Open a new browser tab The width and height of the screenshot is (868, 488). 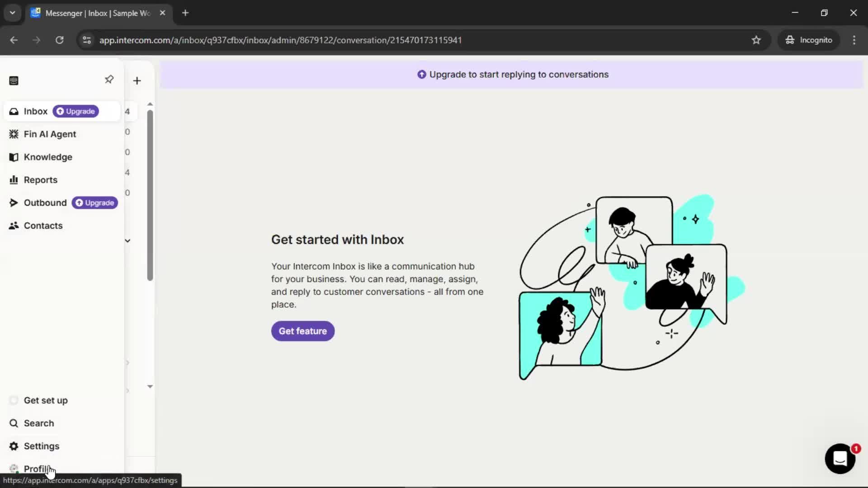pyautogui.click(x=185, y=13)
